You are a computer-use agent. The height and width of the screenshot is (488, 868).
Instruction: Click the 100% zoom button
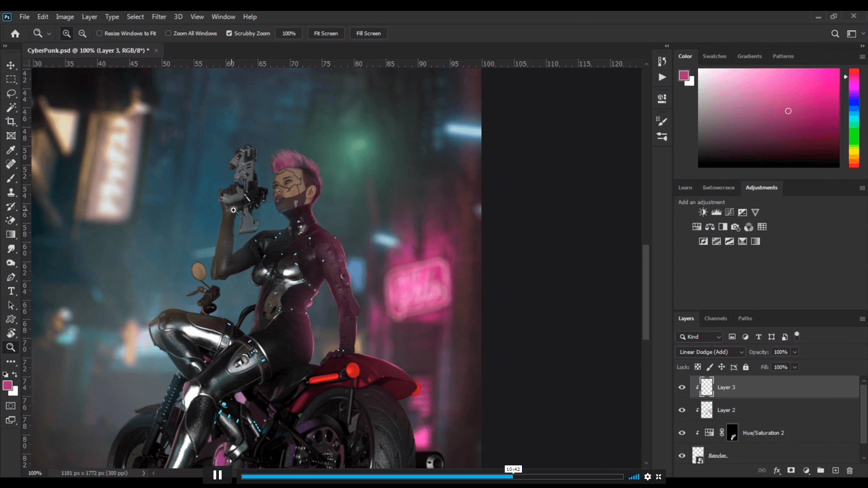coord(289,33)
